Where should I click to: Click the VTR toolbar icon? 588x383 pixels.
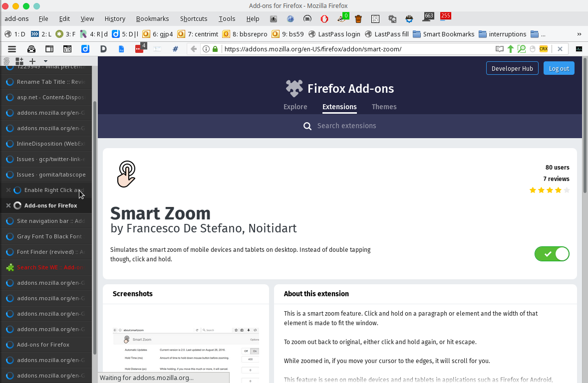tap(67, 49)
